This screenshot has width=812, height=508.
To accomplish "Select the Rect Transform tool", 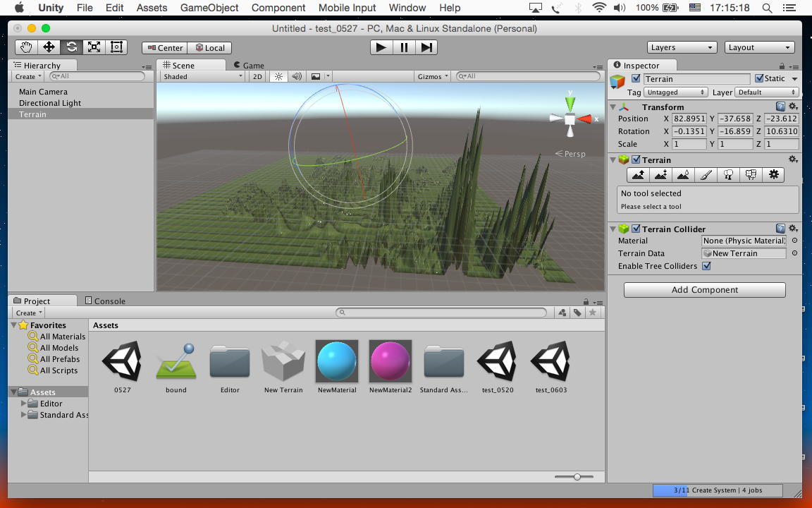I will click(x=116, y=47).
